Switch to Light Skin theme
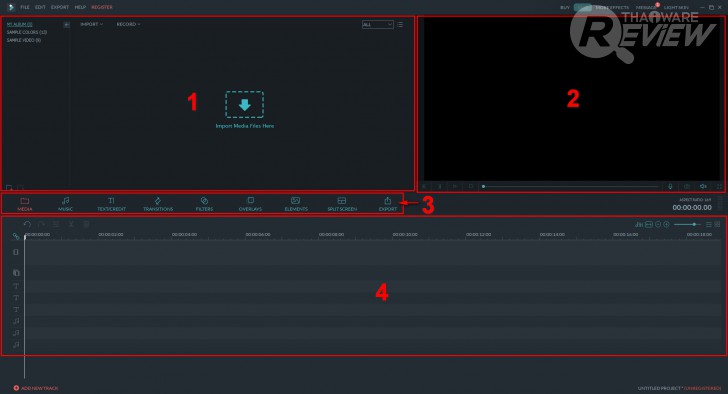Viewport: 728px width, 394px height. [x=676, y=7]
